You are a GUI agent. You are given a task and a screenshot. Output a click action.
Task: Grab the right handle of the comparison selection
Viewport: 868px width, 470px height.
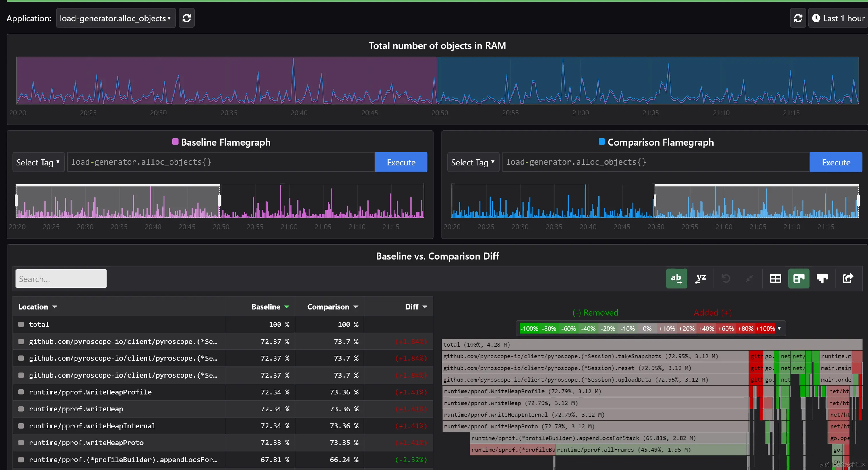858,201
